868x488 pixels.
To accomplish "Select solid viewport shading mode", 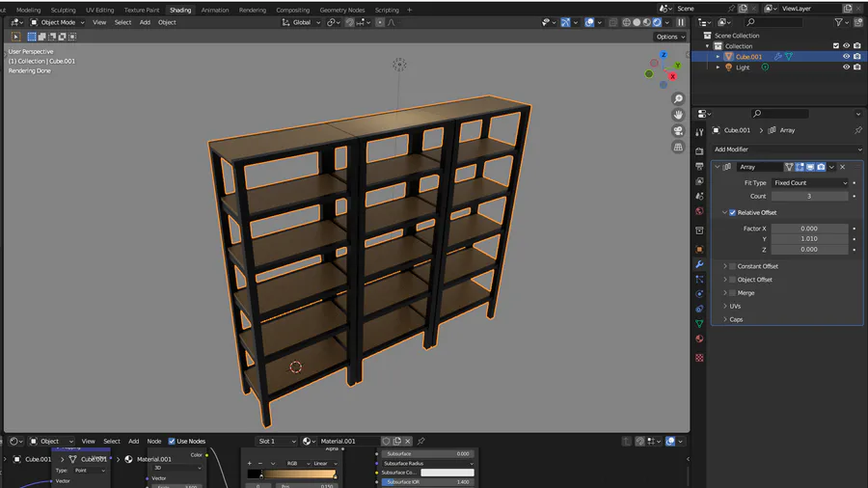I will click(x=637, y=23).
